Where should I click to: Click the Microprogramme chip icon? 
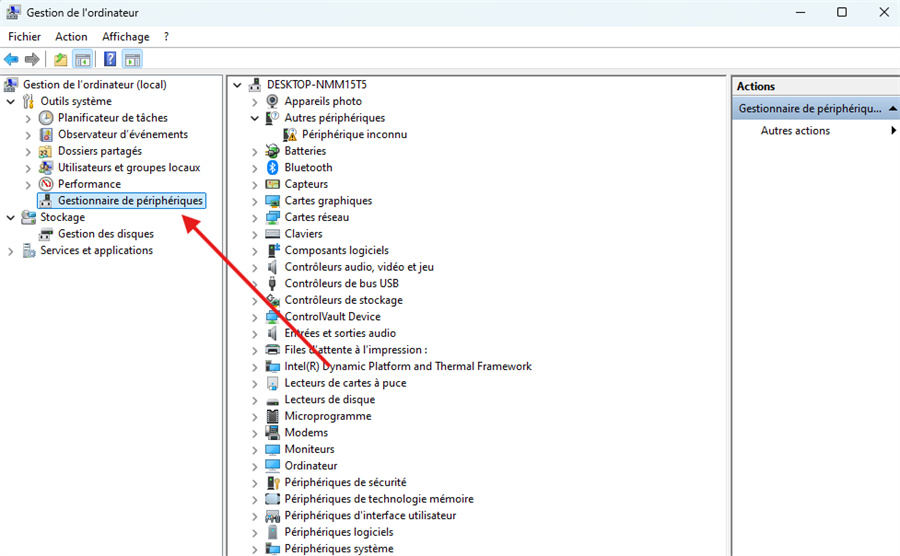pyautogui.click(x=273, y=416)
